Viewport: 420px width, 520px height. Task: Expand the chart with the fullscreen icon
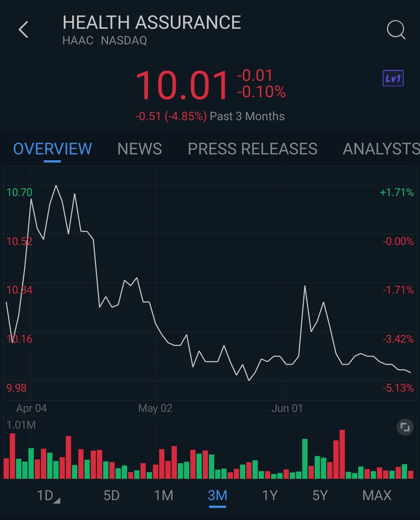[405, 427]
